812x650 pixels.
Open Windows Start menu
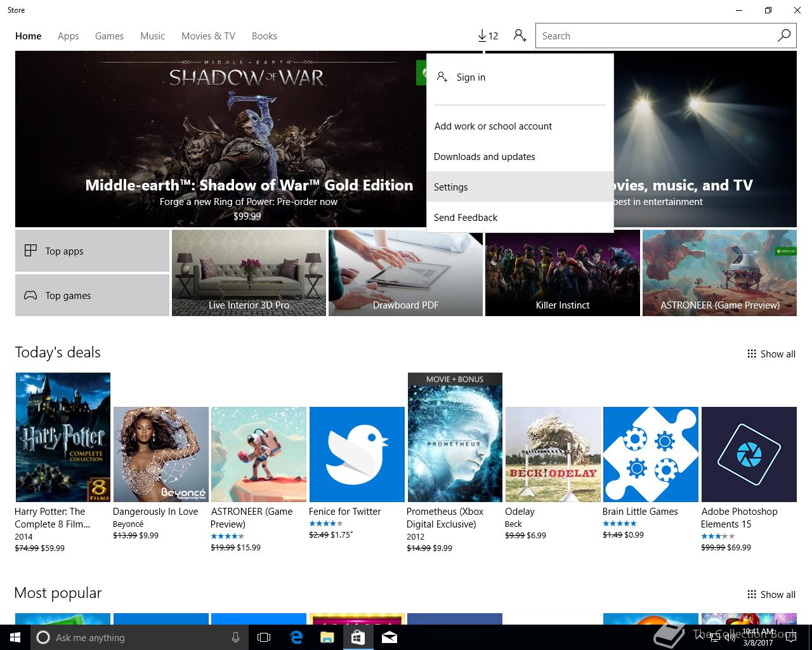[15, 637]
